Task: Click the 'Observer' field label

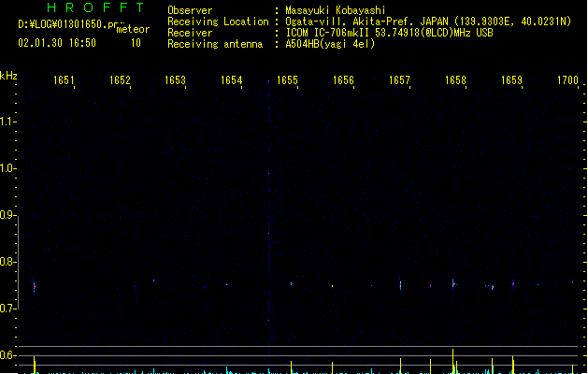Action: coord(190,10)
